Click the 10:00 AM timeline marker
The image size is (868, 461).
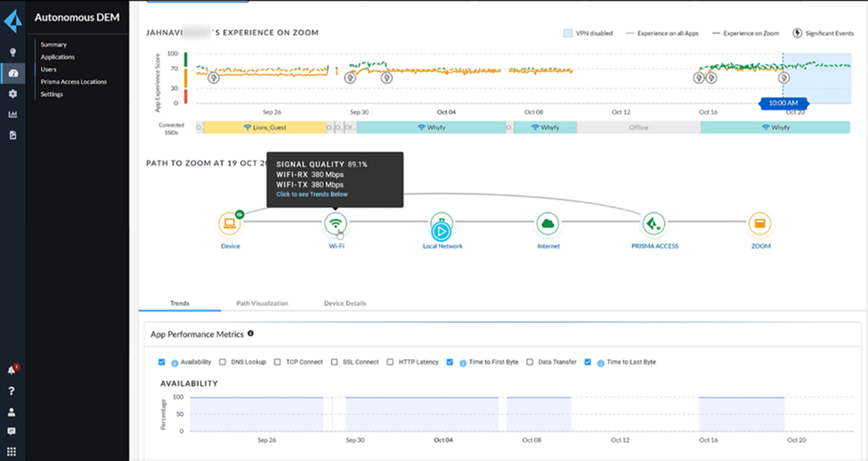[x=783, y=103]
